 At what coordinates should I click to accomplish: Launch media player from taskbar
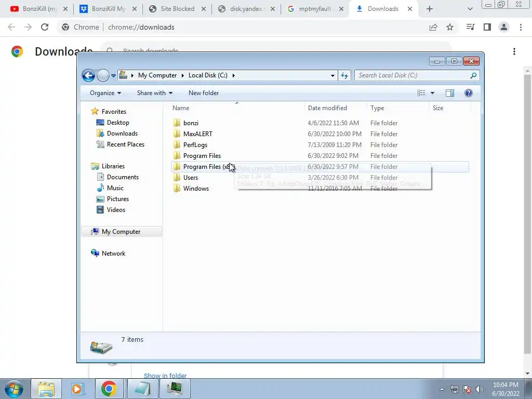pos(77,389)
